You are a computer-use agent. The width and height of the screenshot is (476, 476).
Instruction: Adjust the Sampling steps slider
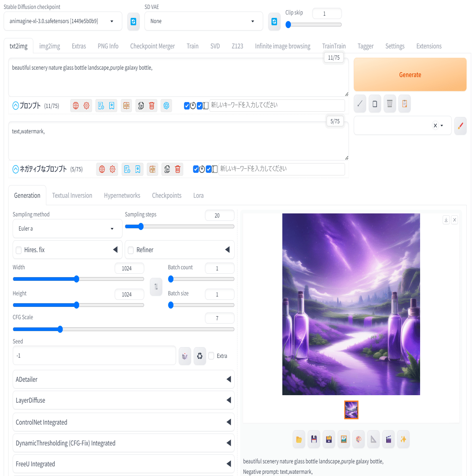(x=180, y=226)
